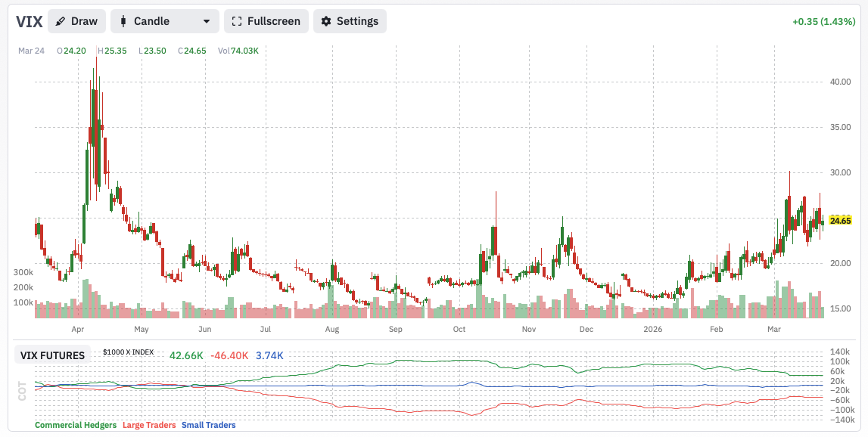868x437 pixels.
Task: Click the VIX ticker label
Action: pos(29,22)
